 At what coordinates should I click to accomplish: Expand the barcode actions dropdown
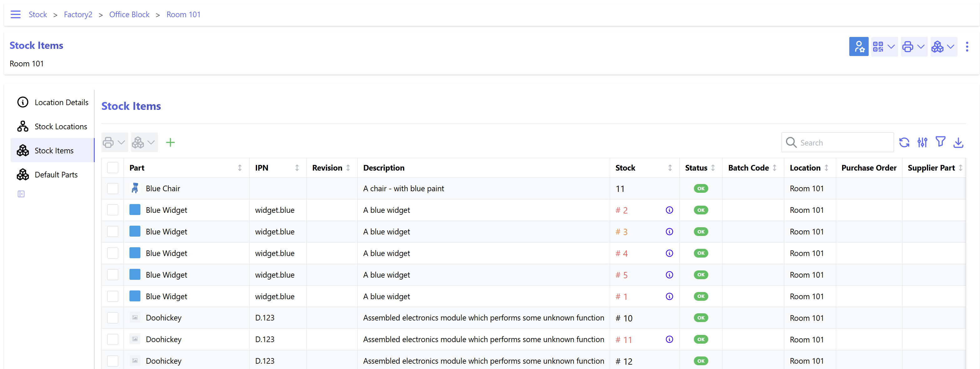coord(883,47)
